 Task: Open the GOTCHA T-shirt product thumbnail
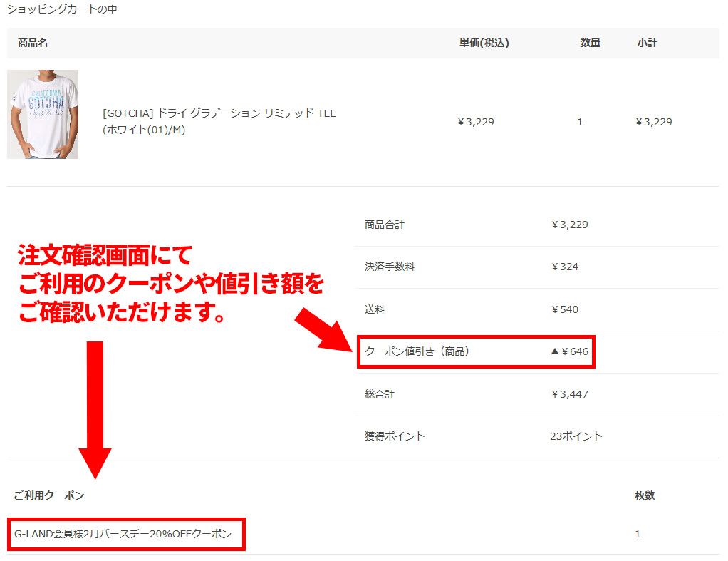coord(43,114)
